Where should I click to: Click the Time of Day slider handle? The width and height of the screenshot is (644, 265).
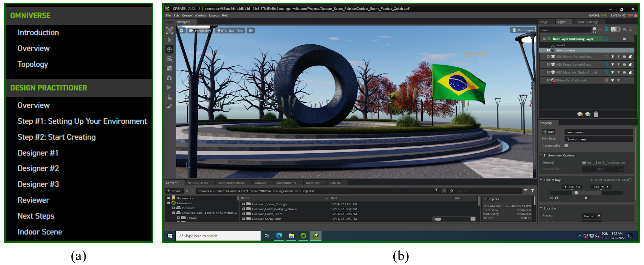pyautogui.click(x=576, y=193)
